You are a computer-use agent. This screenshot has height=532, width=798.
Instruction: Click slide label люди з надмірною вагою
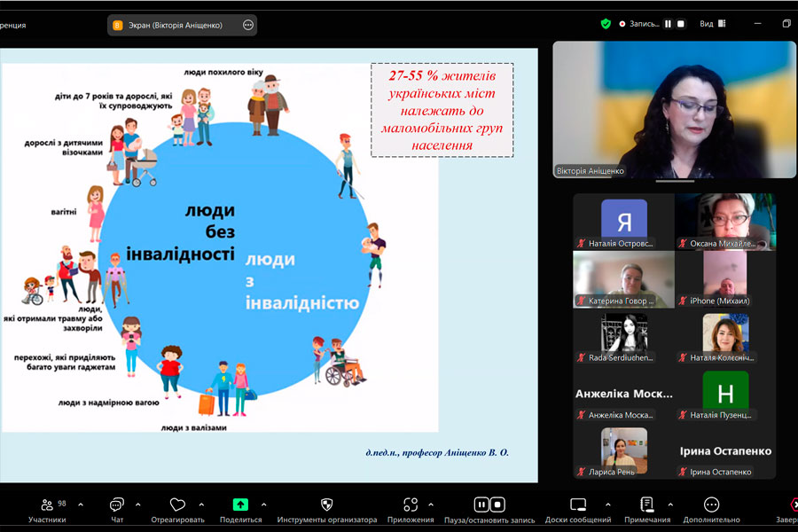[108, 403]
